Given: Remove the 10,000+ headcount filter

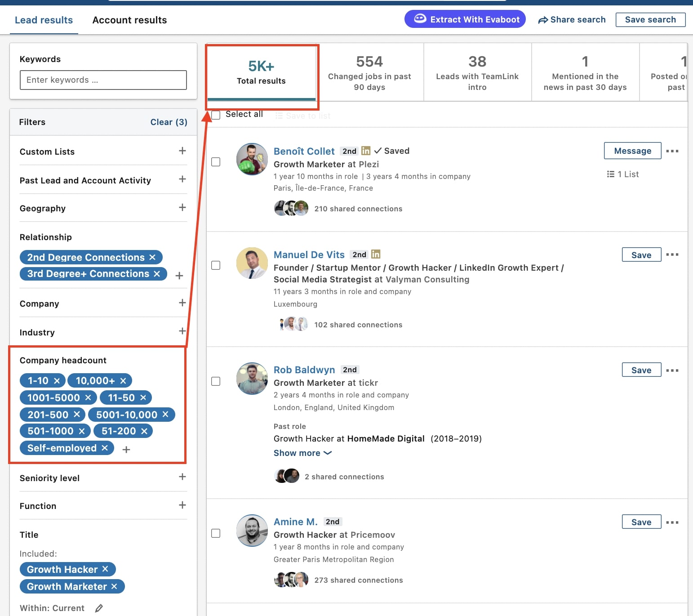Looking at the screenshot, I should click(123, 381).
